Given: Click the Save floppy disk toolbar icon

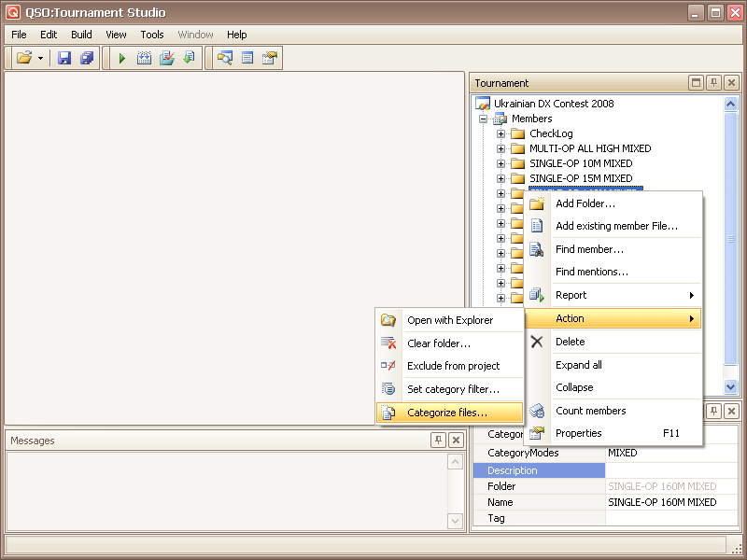Looking at the screenshot, I should pos(64,58).
